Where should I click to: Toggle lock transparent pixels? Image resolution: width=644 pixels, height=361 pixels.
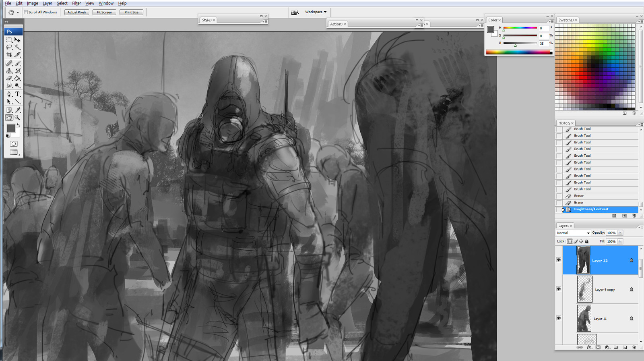[570, 241]
